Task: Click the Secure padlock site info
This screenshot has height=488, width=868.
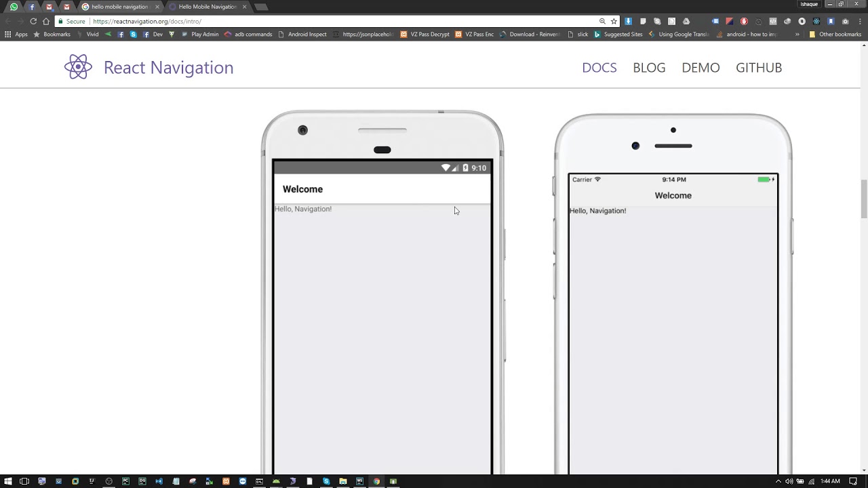Action: 71,21
